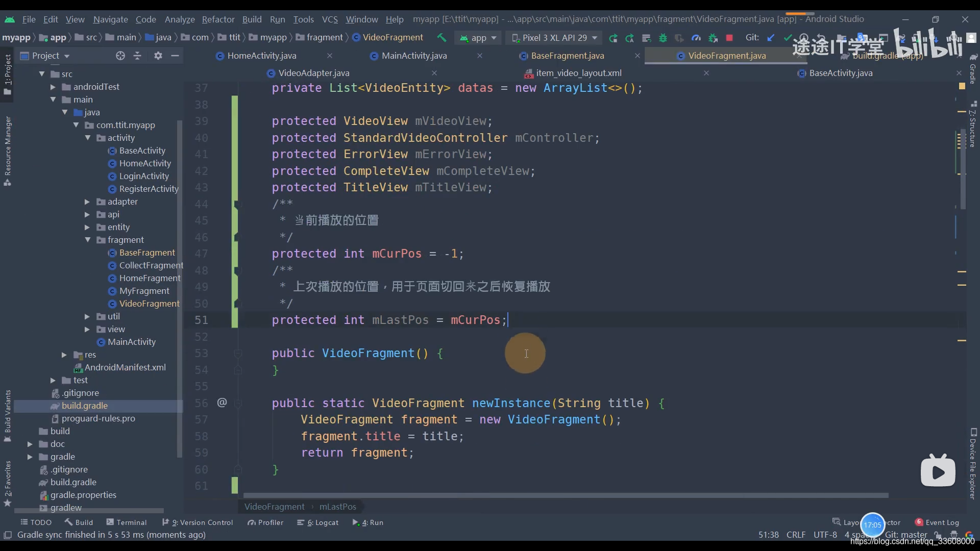This screenshot has height=551, width=980.
Task: Open the app run configuration dropdown
Action: [478, 38]
